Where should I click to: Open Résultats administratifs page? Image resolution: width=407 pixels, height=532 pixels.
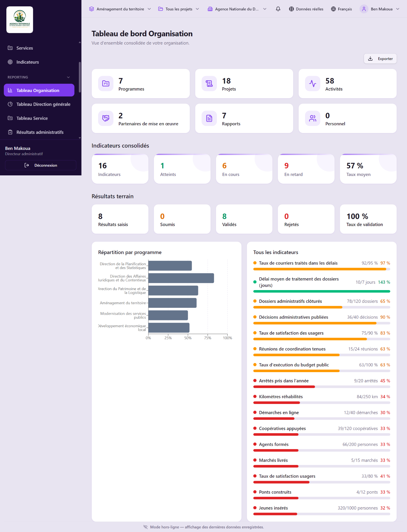[x=39, y=132]
